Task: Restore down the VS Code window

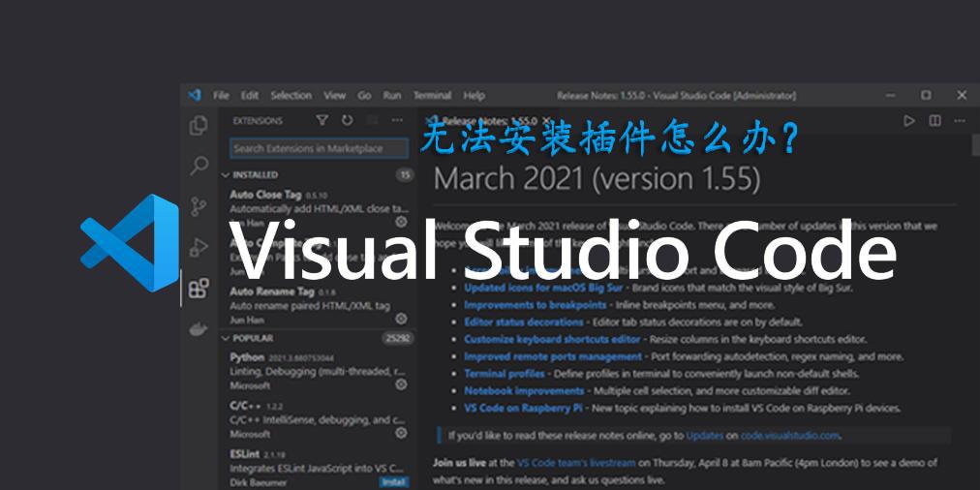Action: [x=926, y=95]
